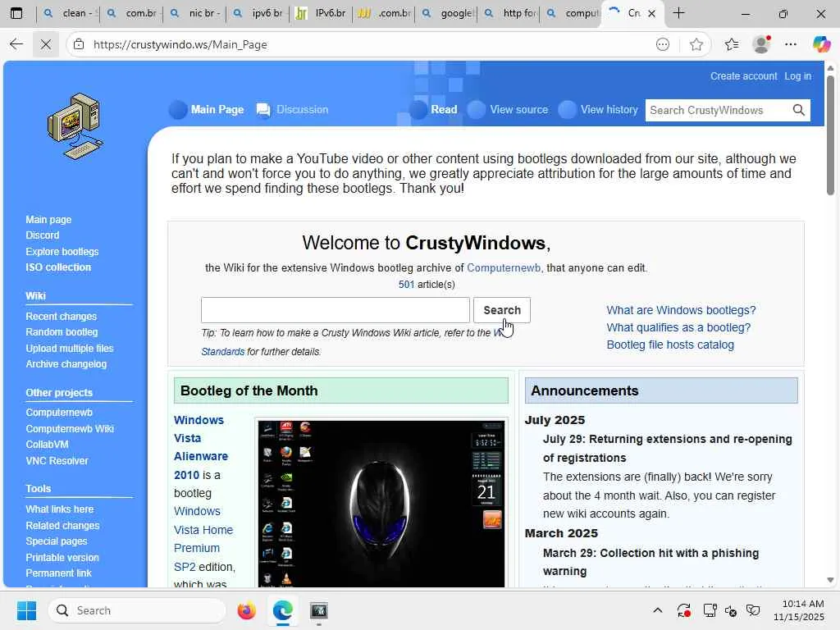Open ISO collection sidebar link
This screenshot has height=630, width=840.
coord(58,267)
